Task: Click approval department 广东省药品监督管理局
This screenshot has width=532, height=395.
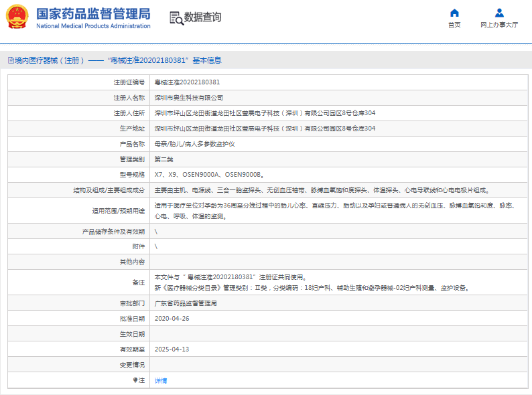Action: [x=186, y=303]
